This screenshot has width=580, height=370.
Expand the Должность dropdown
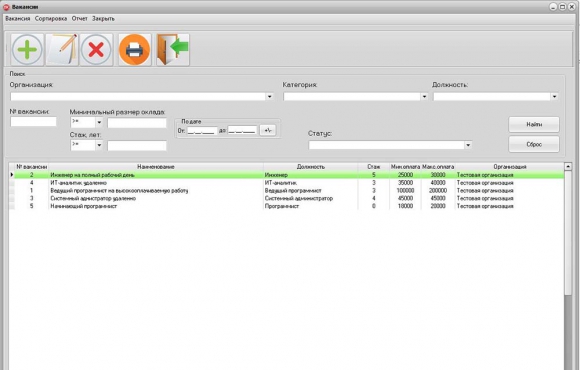554,97
